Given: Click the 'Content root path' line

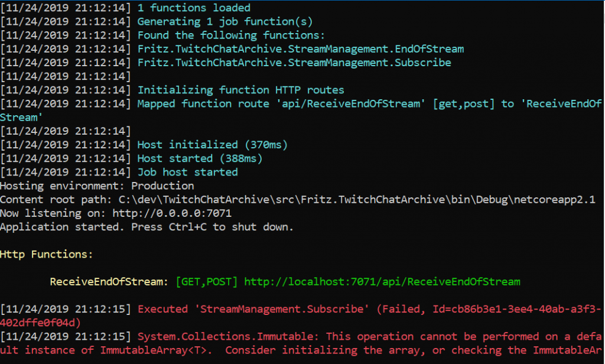Looking at the screenshot, I should click(x=298, y=200).
